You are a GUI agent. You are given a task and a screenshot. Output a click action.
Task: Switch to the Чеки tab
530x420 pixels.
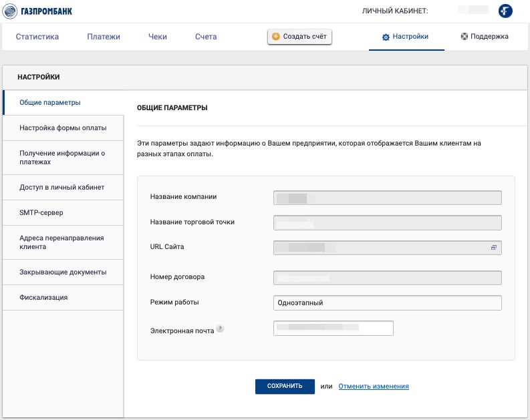tap(158, 37)
